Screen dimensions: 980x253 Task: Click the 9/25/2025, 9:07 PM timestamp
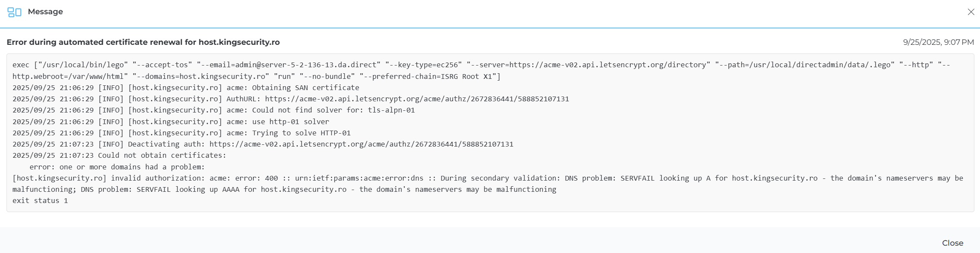938,42
